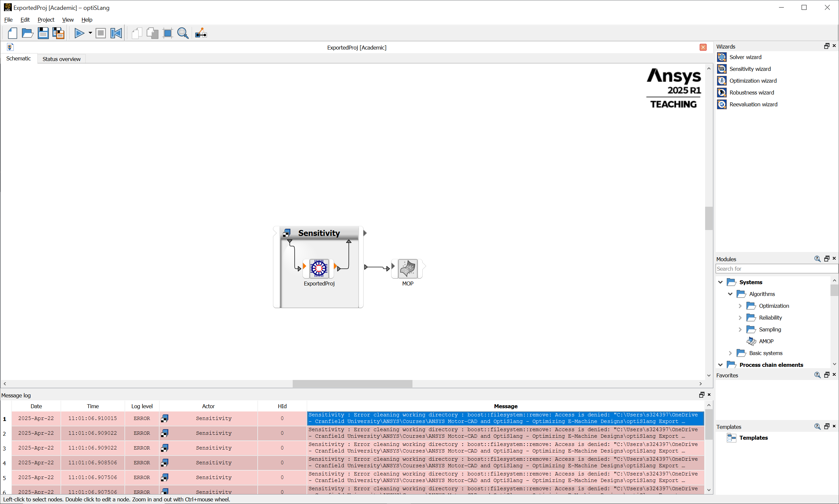
Task: Collapse the Systems tree folder
Action: [x=720, y=282]
